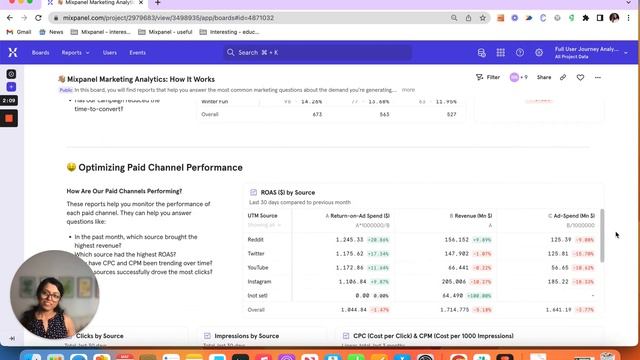640x360 pixels.
Task: Open the CPC & CPM report title
Action: pos(433,336)
